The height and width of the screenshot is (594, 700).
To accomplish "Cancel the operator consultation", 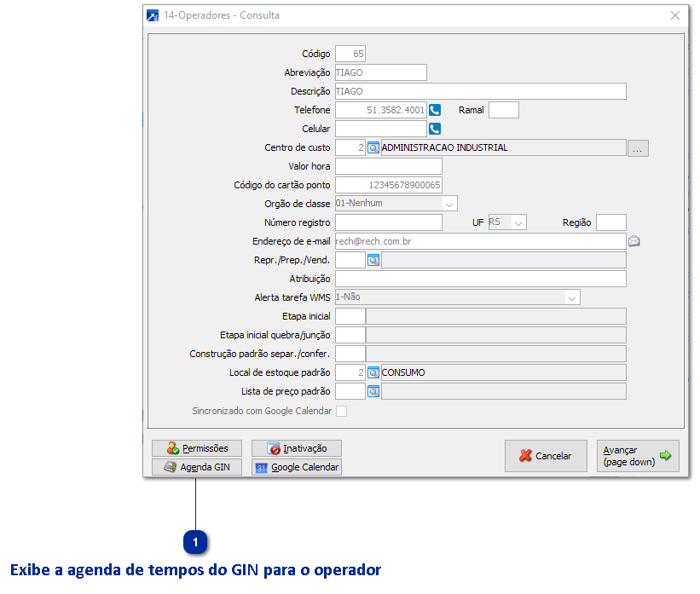I will pos(546,456).
